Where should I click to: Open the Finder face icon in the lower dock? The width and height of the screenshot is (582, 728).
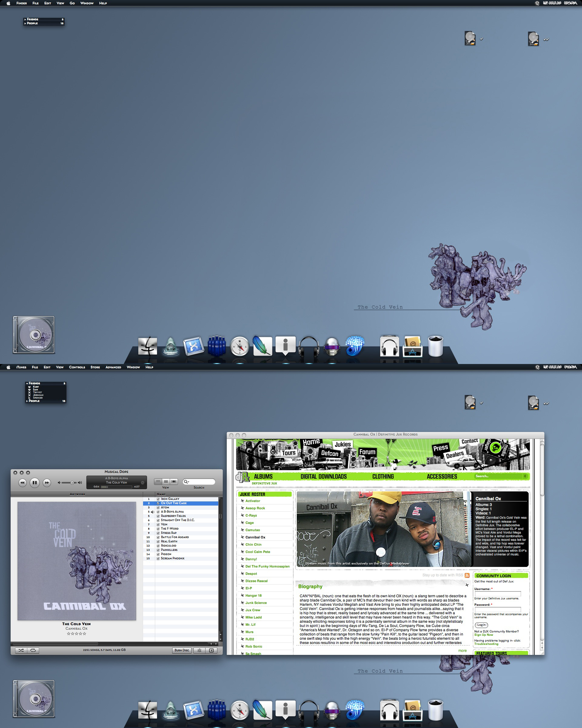point(147,710)
